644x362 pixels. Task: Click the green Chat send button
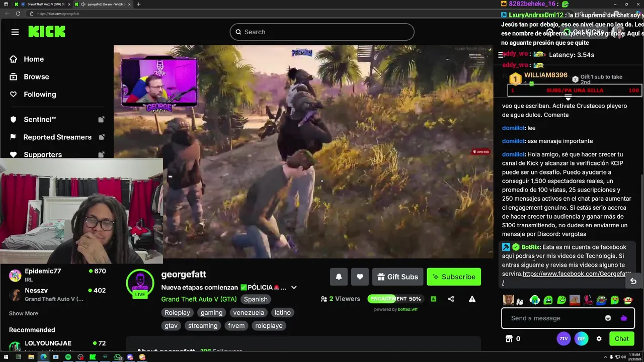pyautogui.click(x=622, y=338)
